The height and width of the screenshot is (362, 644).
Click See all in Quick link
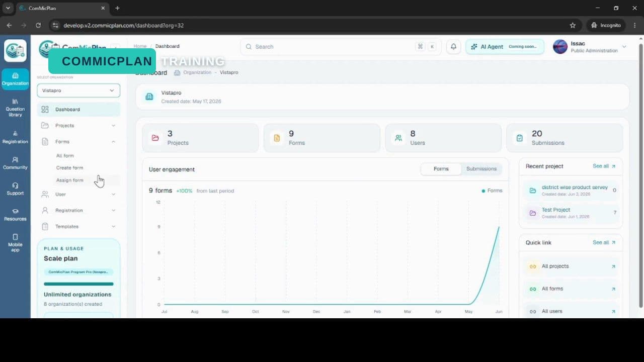604,242
